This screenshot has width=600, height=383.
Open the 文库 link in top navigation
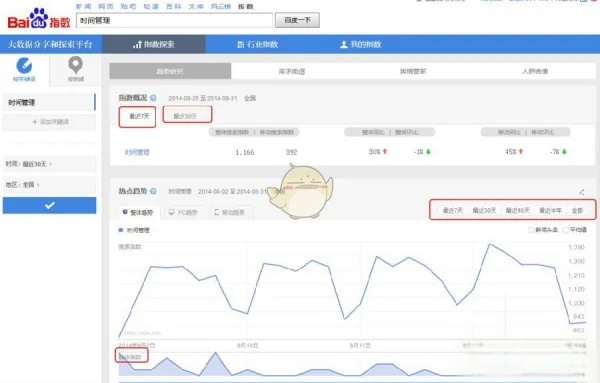[x=196, y=7]
